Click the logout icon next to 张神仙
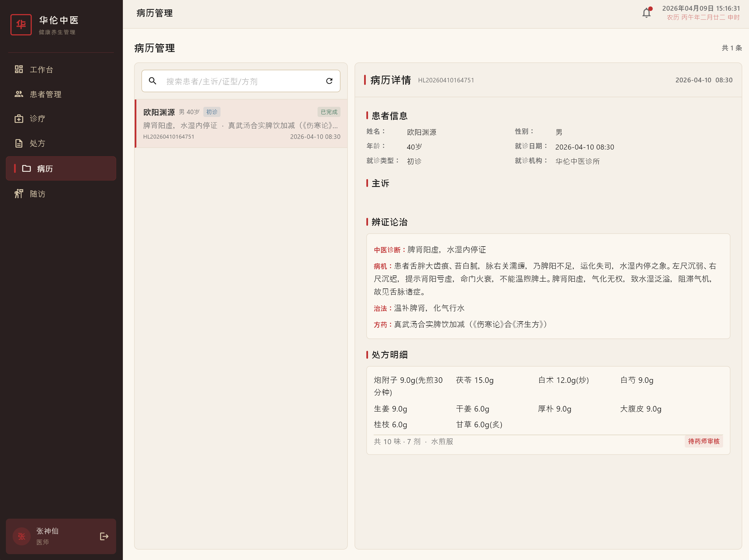 (x=104, y=536)
